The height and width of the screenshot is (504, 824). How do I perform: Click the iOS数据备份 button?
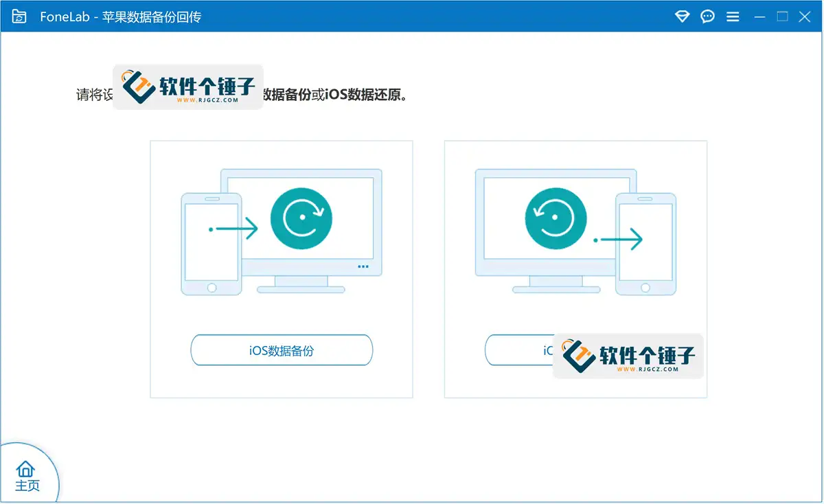tap(282, 350)
